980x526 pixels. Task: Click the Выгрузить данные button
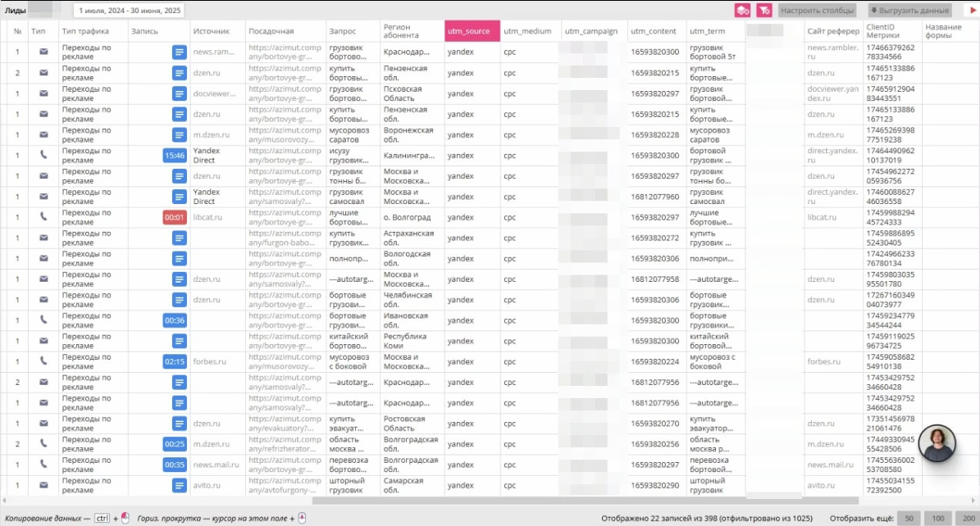tap(909, 11)
